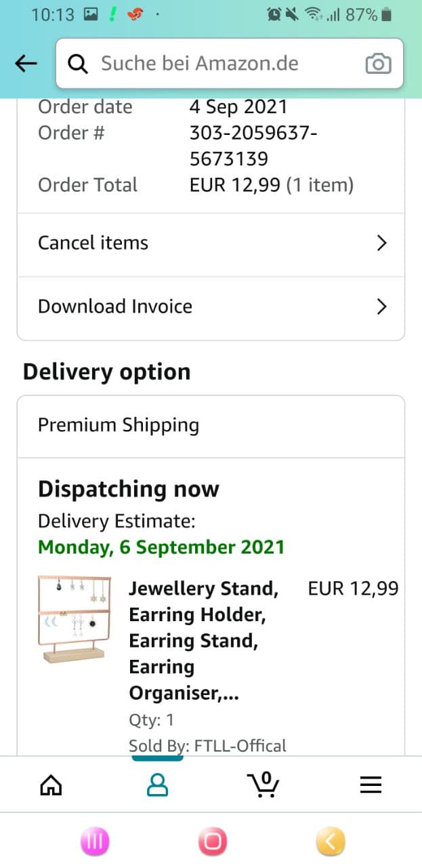422x868 pixels.
Task: Tap the search magnifier icon
Action: pos(79,64)
